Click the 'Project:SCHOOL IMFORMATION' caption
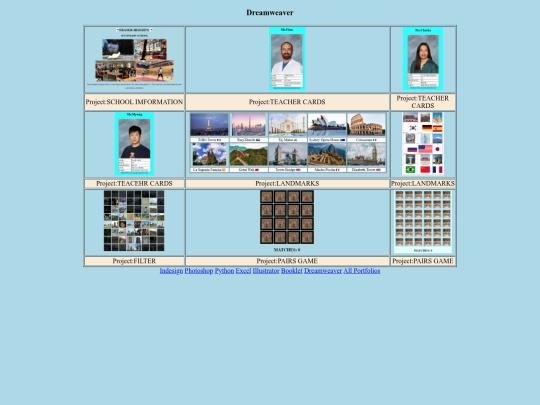 [x=134, y=102]
